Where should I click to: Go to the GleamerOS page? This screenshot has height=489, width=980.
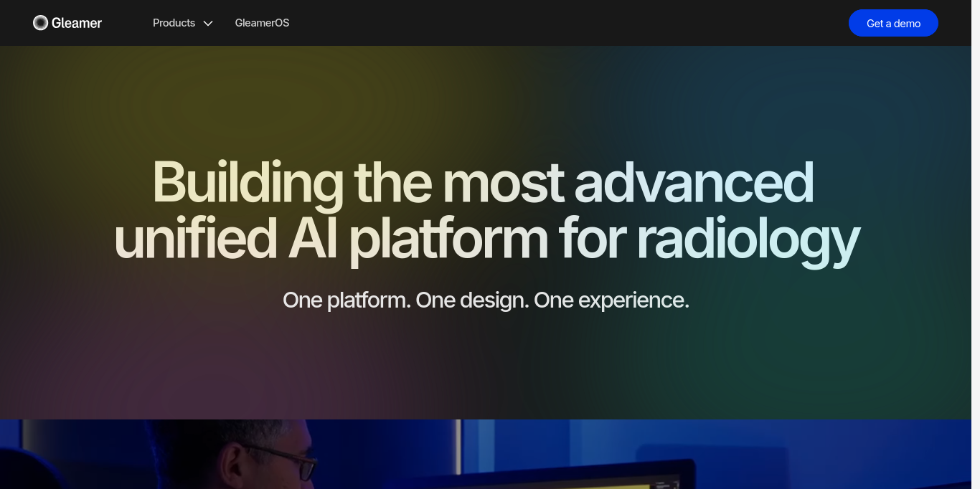262,23
